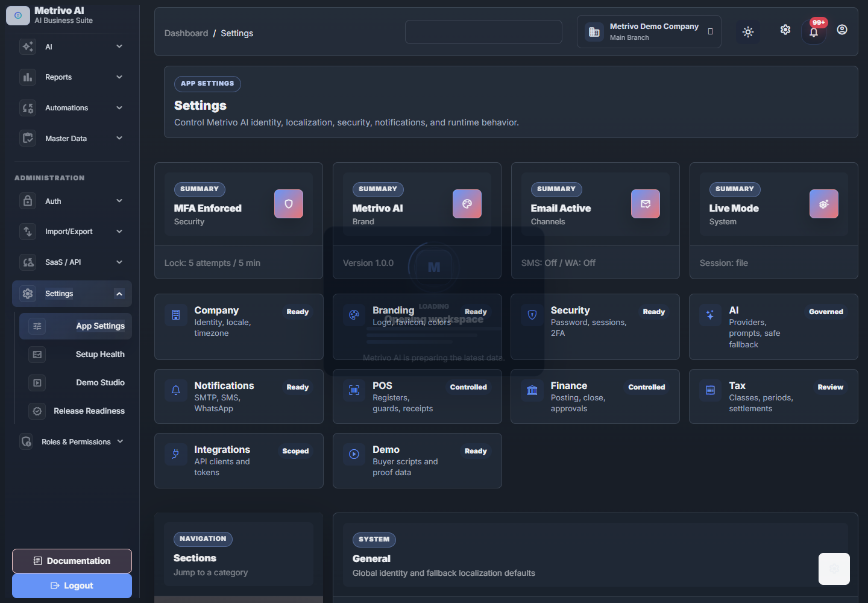The image size is (868, 603).
Task: Open the notifications bell
Action: [x=814, y=32]
